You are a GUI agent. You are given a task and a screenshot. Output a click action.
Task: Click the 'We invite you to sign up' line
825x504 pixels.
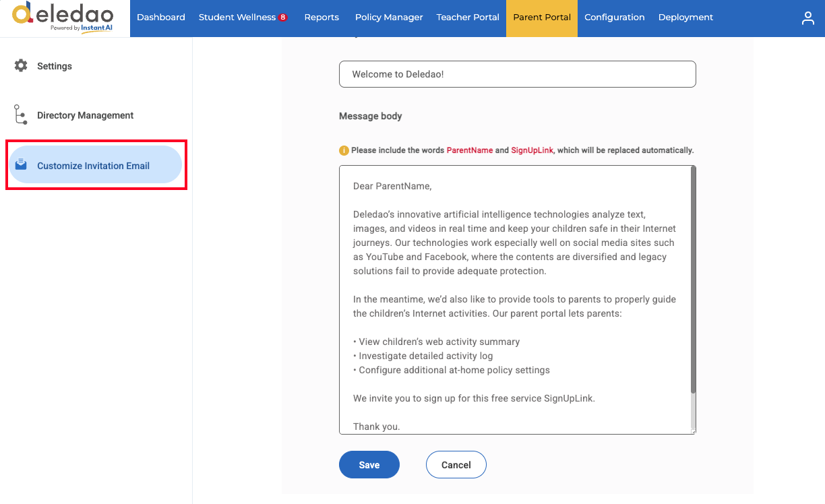pos(474,398)
